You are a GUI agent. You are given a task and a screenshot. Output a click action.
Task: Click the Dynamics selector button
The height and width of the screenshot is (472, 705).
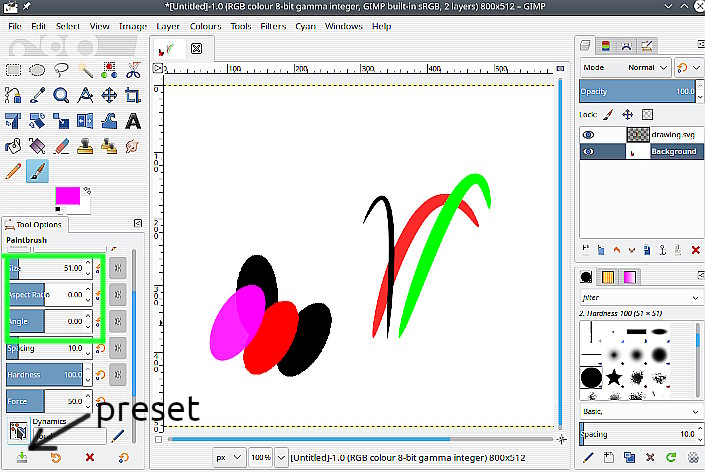17,432
